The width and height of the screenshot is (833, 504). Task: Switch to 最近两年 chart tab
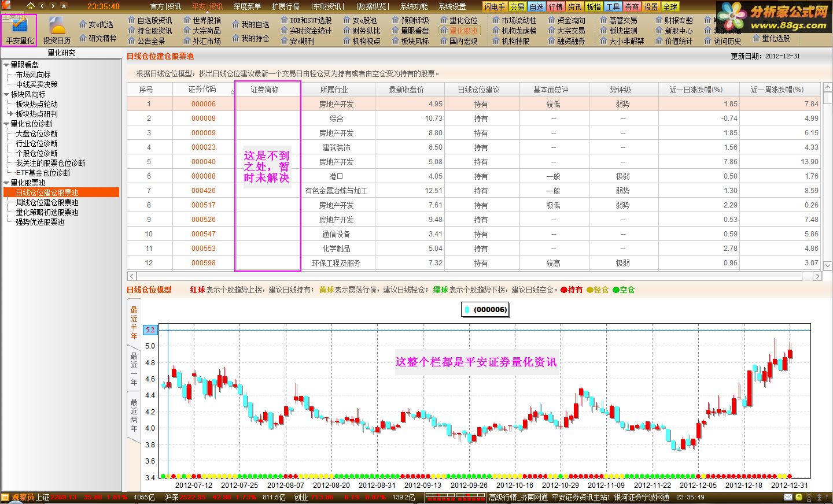coord(134,415)
